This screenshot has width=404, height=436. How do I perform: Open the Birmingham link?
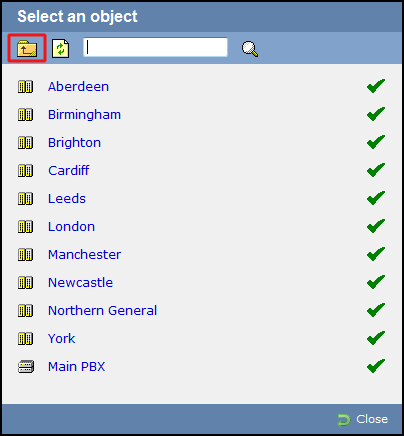click(x=84, y=115)
